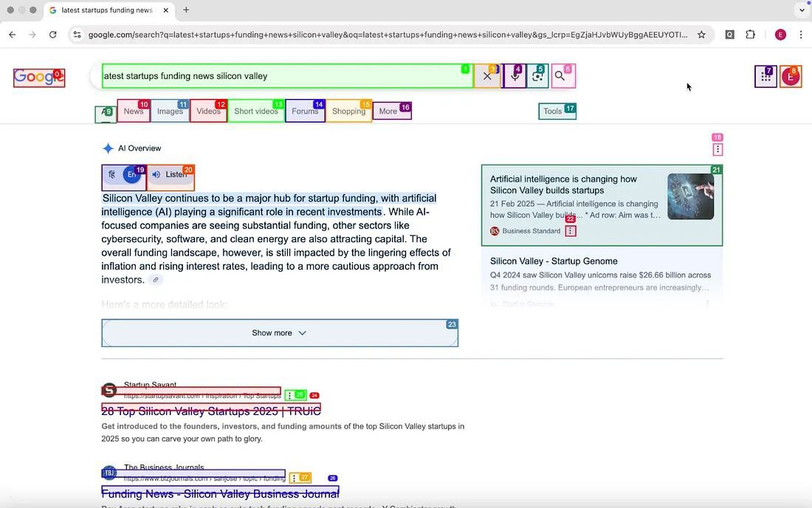Screen dimensions: 812x508
Task: Bookmark this page with star icon
Action: point(701,35)
